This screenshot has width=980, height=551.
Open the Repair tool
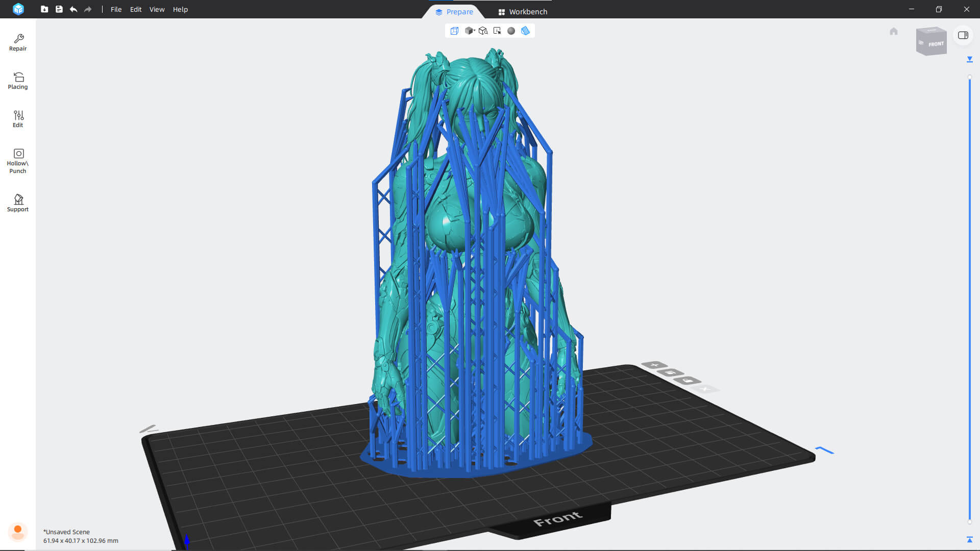(18, 42)
